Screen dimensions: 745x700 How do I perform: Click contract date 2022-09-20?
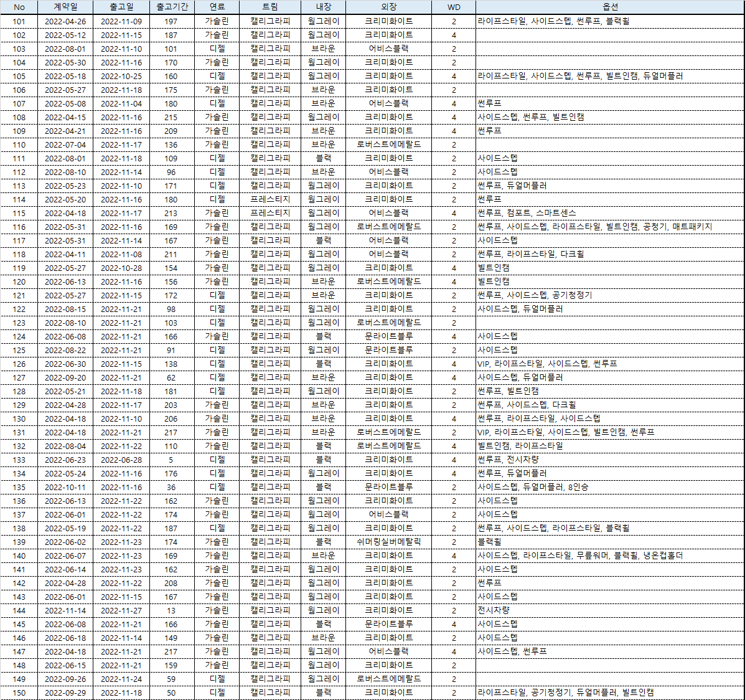(x=65, y=377)
